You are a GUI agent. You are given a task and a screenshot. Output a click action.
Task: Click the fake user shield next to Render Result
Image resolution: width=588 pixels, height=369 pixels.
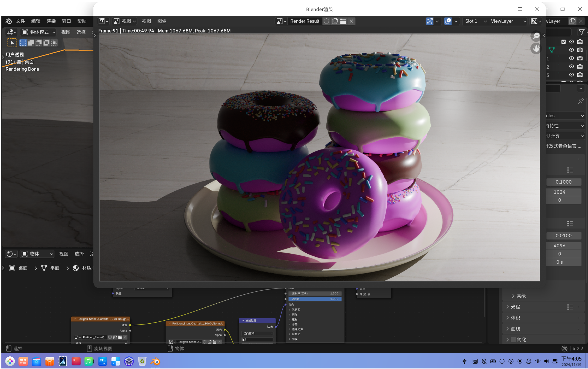pyautogui.click(x=326, y=21)
